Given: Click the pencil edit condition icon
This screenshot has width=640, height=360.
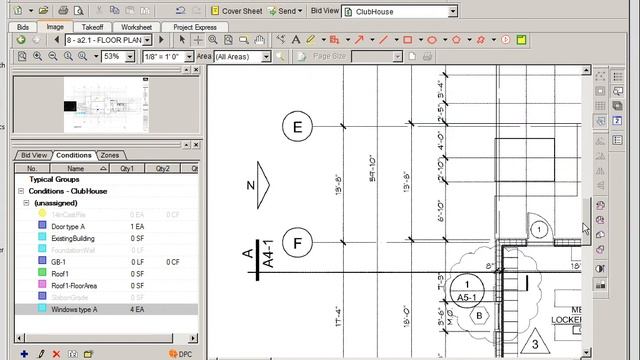Looking at the screenshot, I should click(x=41, y=353).
